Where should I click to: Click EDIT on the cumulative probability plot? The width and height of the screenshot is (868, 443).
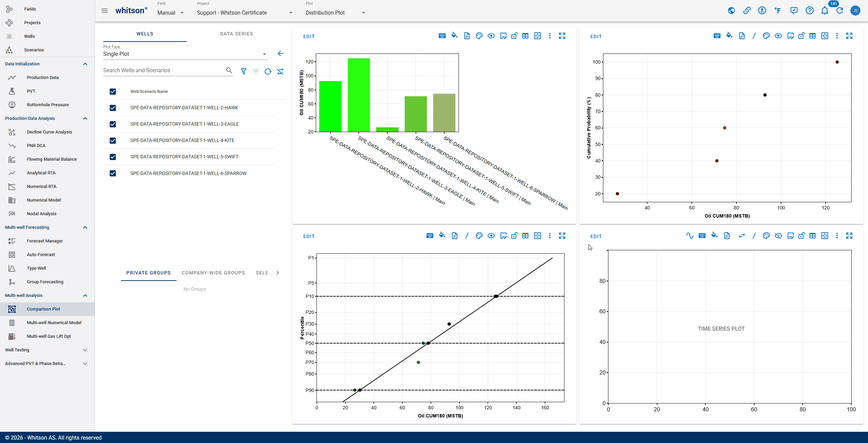(596, 36)
